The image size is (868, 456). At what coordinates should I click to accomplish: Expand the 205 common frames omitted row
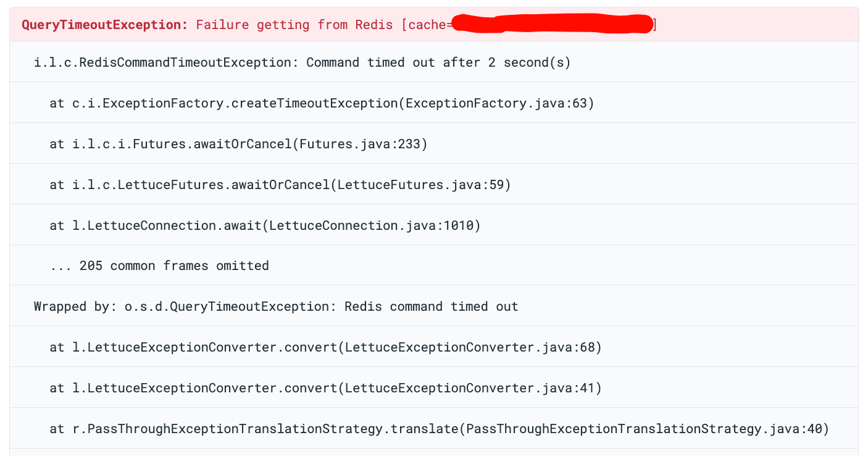click(161, 265)
